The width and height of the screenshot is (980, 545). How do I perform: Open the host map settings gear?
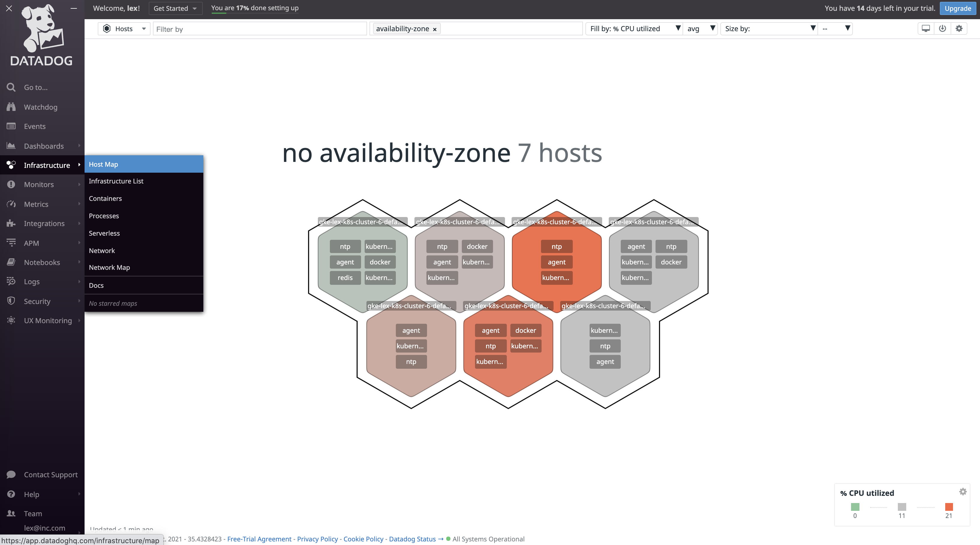959,28
